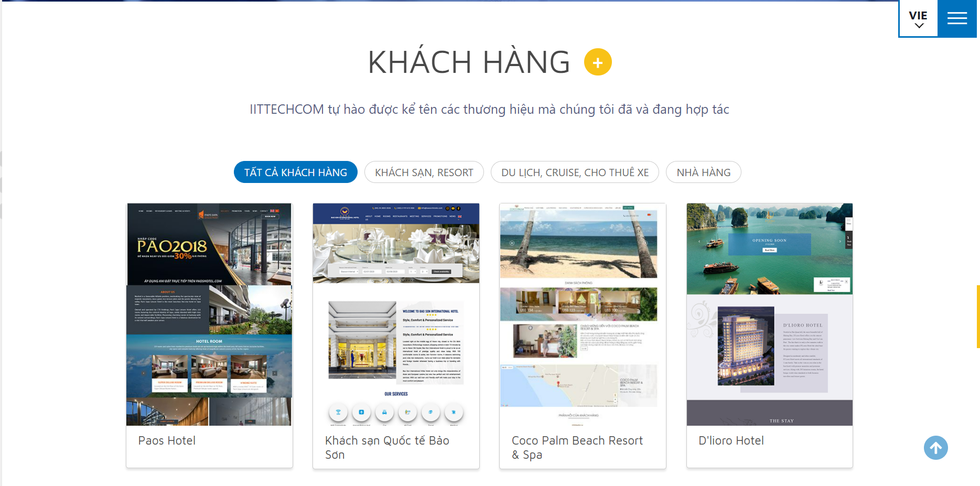Click the wifi service icon in Bảo Sơn preview
The image size is (980, 486).
(338, 412)
